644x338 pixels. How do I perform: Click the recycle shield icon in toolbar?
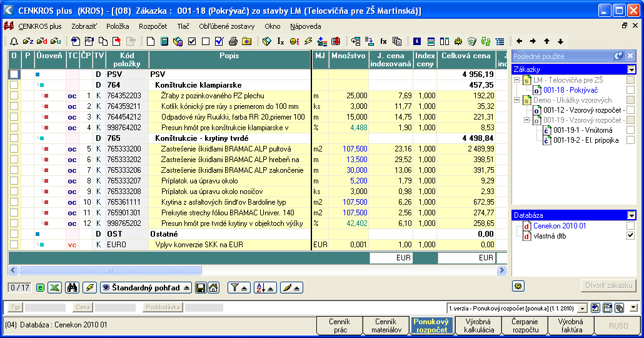(472, 41)
